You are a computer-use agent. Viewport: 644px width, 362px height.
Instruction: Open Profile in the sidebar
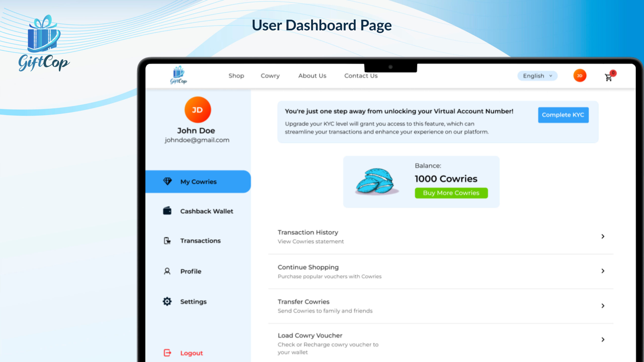tap(191, 271)
